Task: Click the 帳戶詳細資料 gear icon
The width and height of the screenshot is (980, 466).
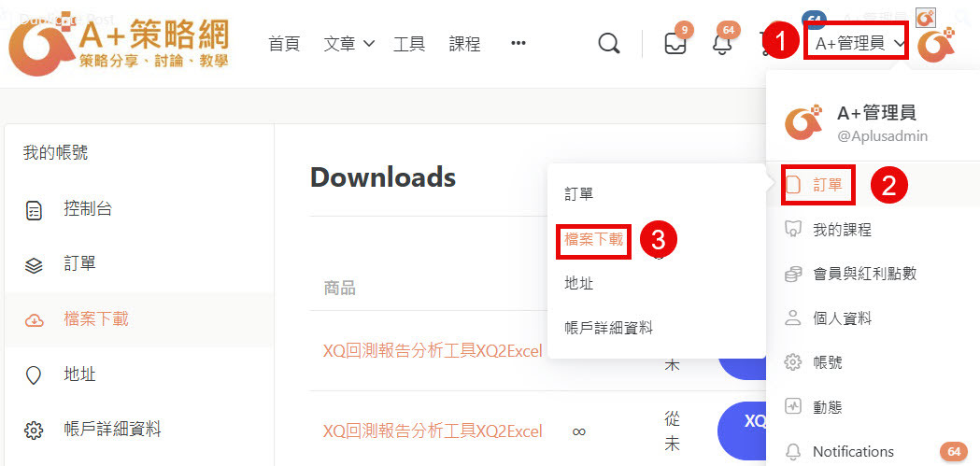Action: pos(34,431)
